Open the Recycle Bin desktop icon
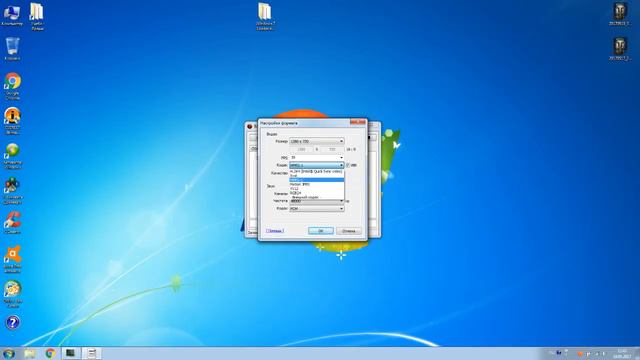Viewport: 640px width, 360px height. coord(12,49)
